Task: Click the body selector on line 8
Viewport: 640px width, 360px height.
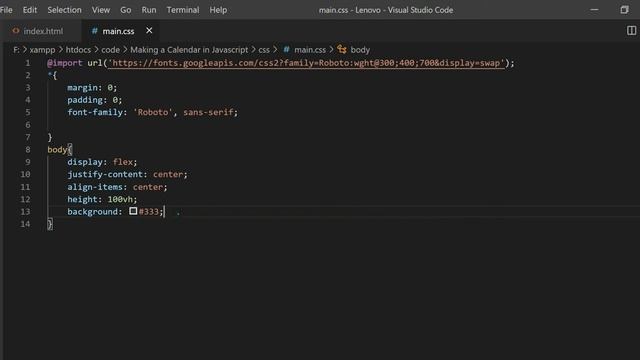Action: [57, 149]
